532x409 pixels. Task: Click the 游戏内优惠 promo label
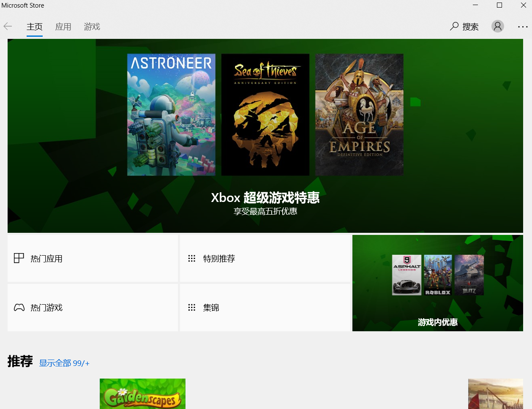pos(438,322)
